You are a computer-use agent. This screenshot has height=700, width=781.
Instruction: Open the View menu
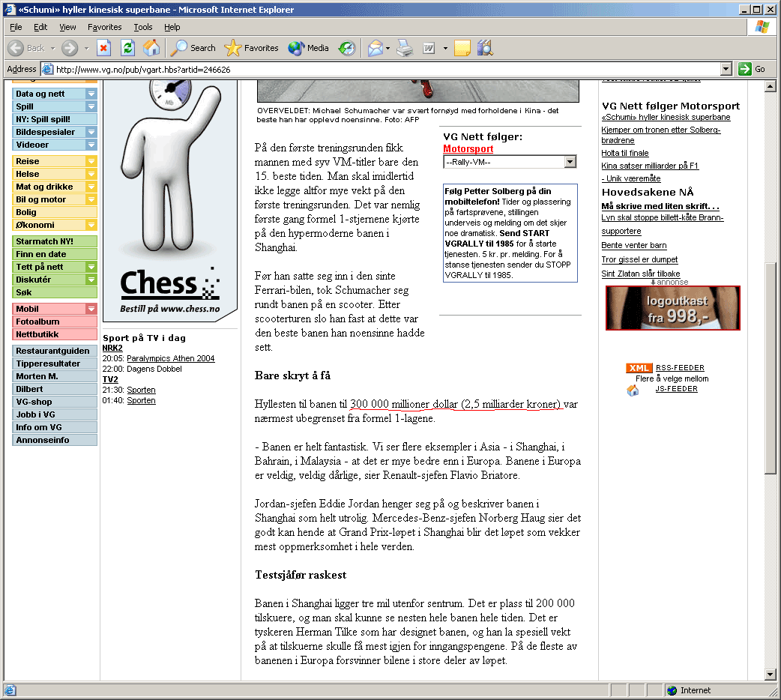[x=67, y=27]
